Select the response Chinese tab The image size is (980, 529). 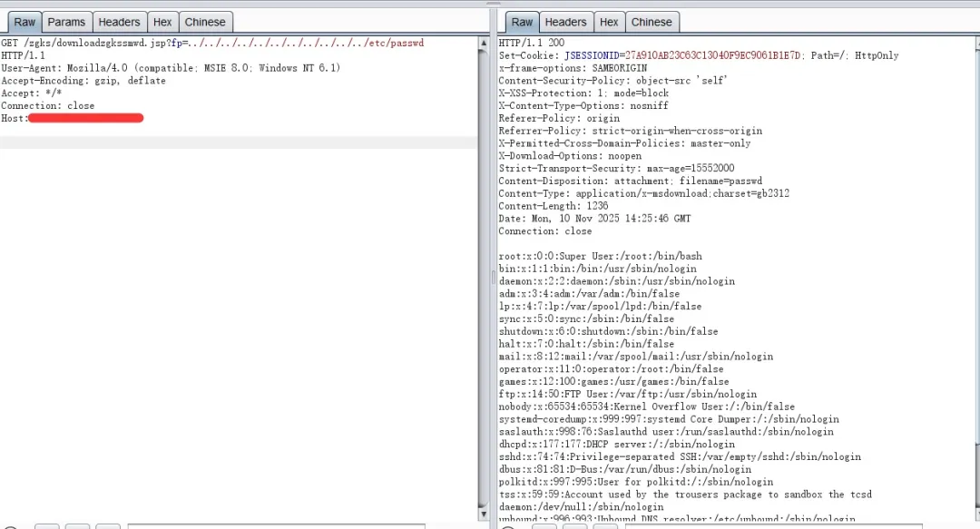click(652, 22)
